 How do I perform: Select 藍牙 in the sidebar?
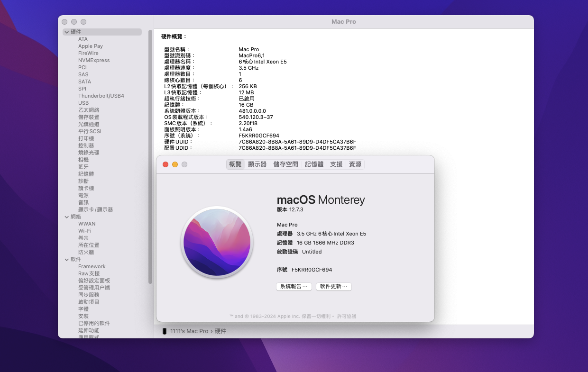tap(83, 167)
